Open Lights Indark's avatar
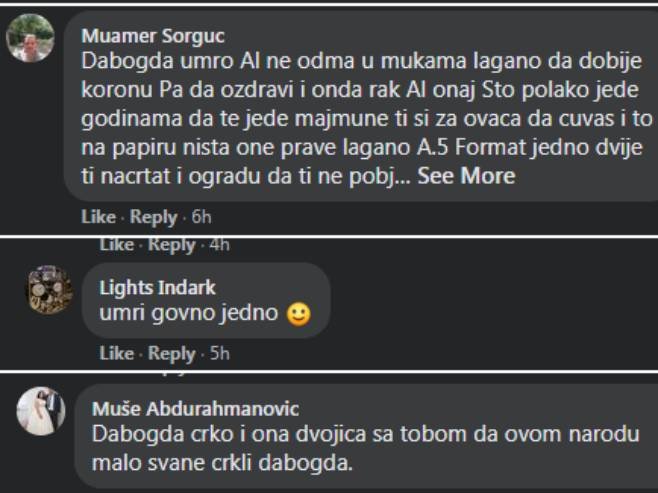 [48, 290]
